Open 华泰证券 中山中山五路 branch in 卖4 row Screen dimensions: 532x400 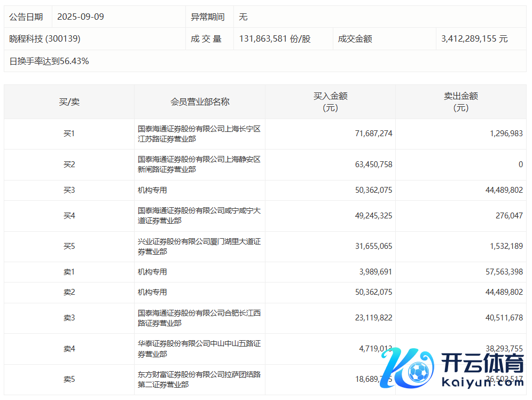199,349
